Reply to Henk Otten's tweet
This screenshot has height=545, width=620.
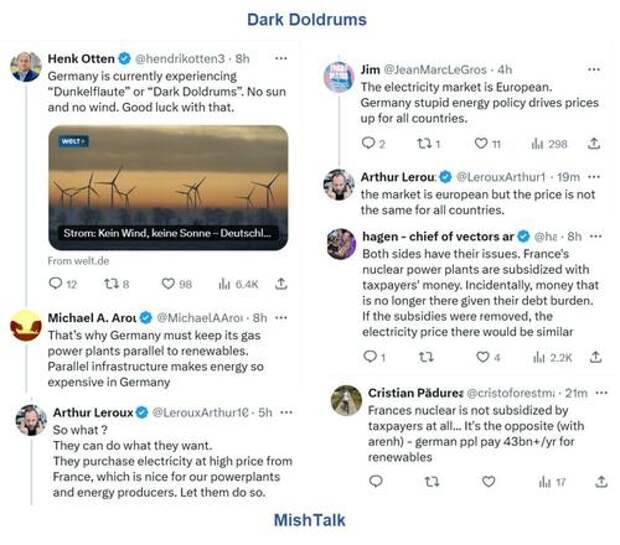[x=57, y=284]
